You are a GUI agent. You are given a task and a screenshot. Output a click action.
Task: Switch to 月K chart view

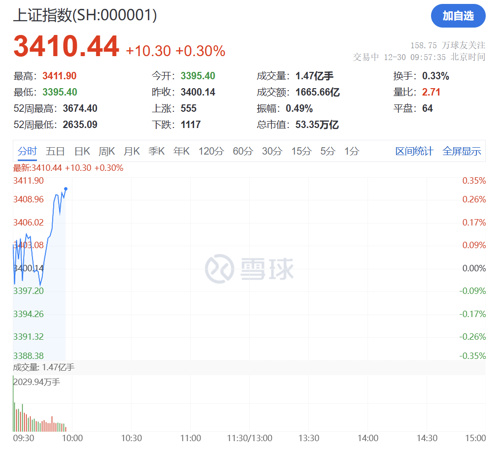[x=132, y=151]
